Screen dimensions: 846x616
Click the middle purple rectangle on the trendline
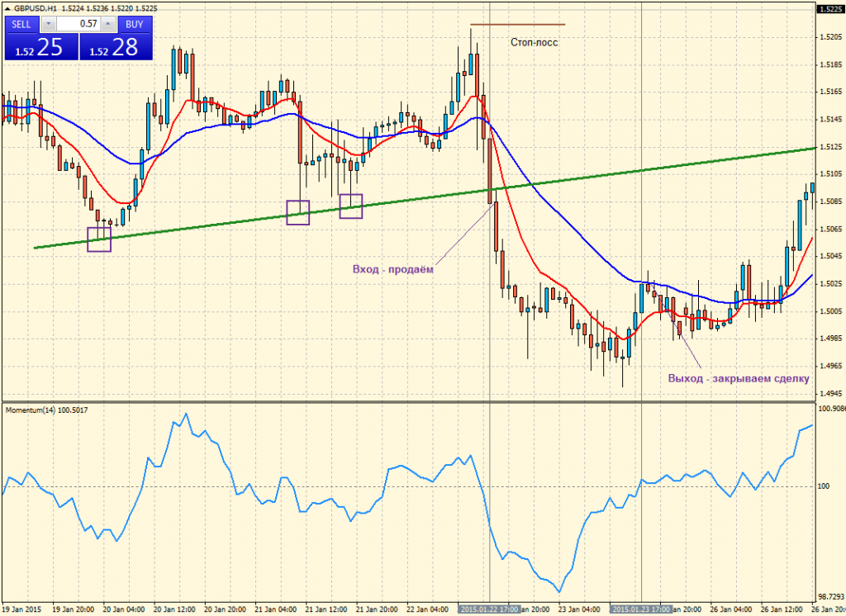tap(297, 212)
